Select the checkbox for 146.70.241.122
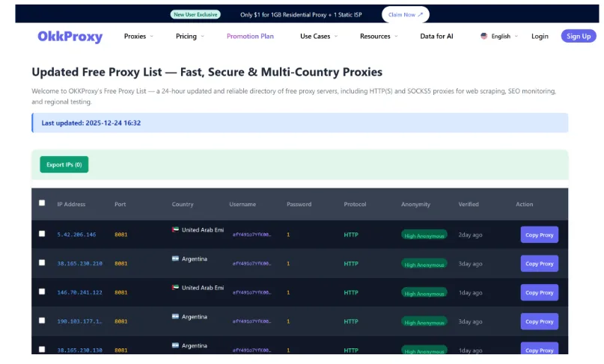Image resolution: width=604 pixels, height=364 pixels. click(42, 291)
